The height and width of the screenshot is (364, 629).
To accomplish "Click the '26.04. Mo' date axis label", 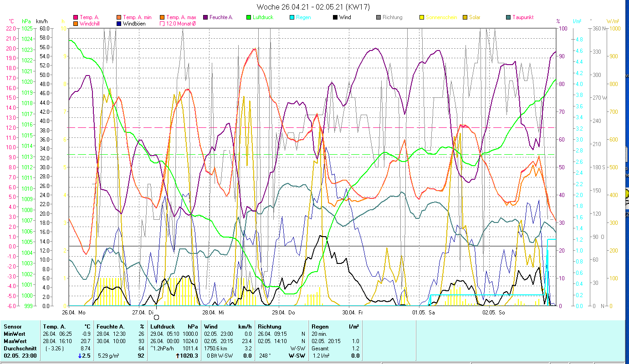I will pyautogui.click(x=74, y=313).
